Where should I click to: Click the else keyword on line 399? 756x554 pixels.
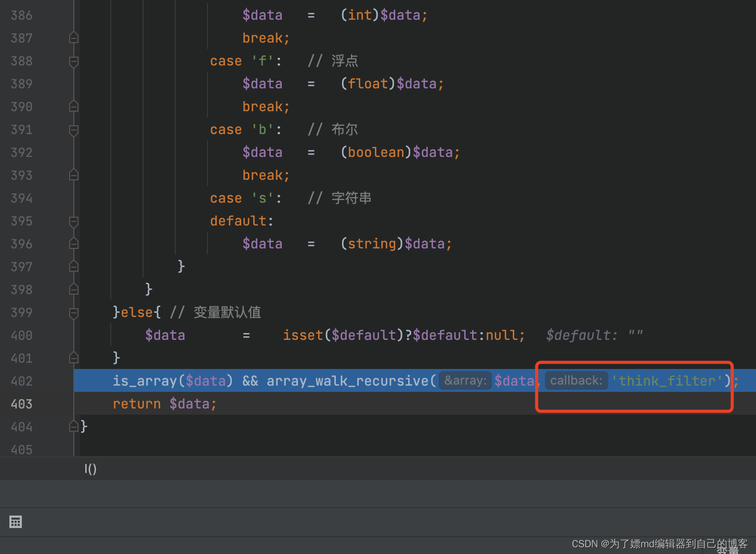point(137,312)
